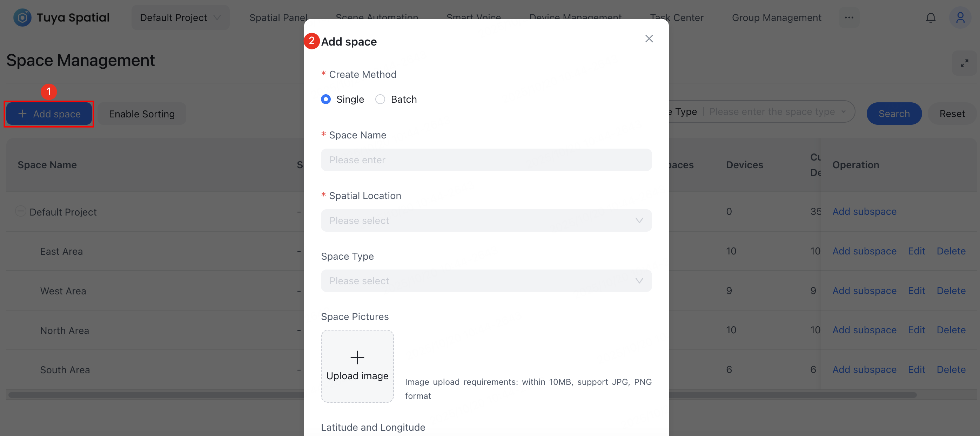Click Delete for South Area
Viewport: 980px width, 436px height.
click(x=951, y=369)
